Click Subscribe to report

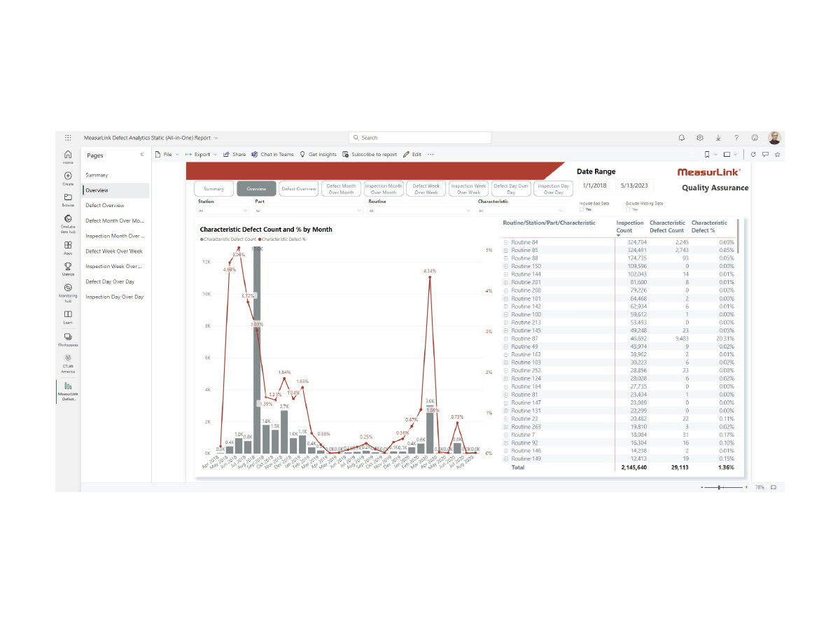tap(370, 154)
